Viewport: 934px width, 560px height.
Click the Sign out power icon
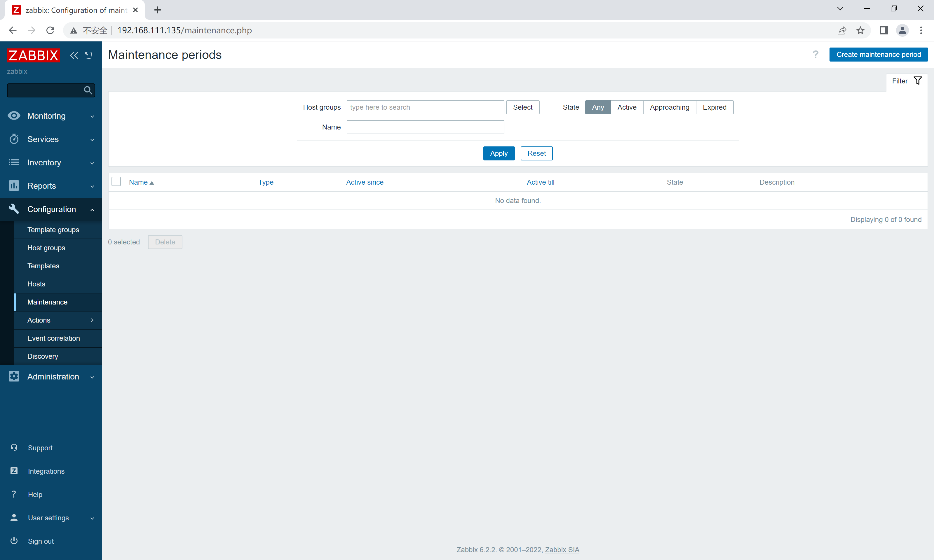tap(14, 541)
